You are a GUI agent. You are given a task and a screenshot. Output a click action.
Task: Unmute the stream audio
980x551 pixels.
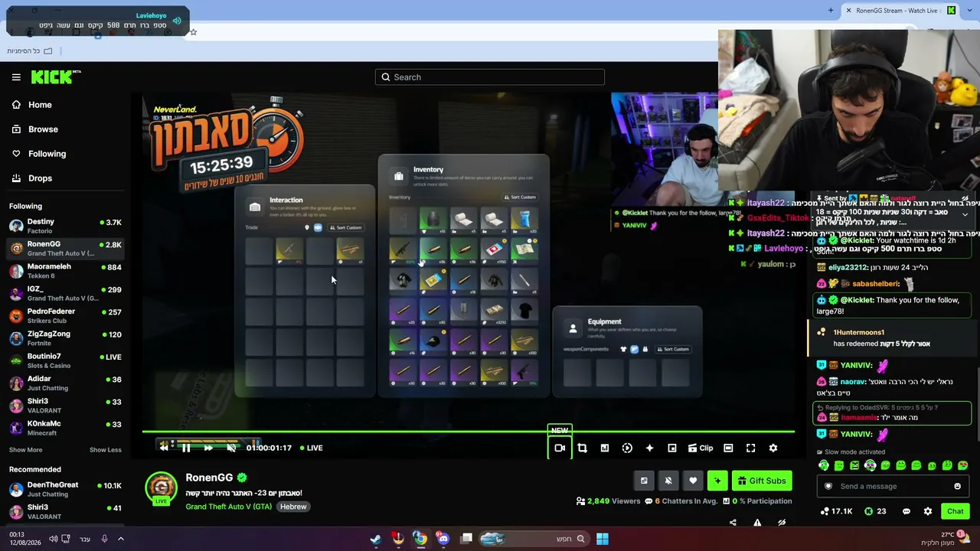(231, 448)
